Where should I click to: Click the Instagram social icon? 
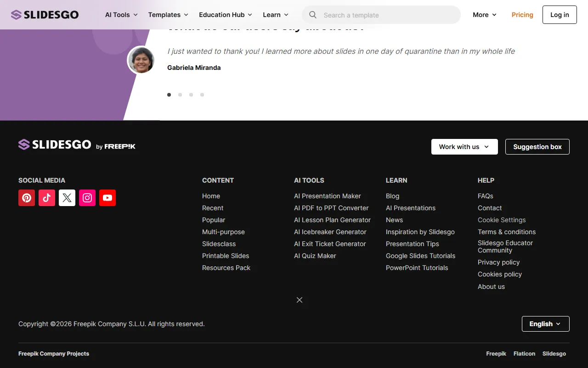[87, 198]
